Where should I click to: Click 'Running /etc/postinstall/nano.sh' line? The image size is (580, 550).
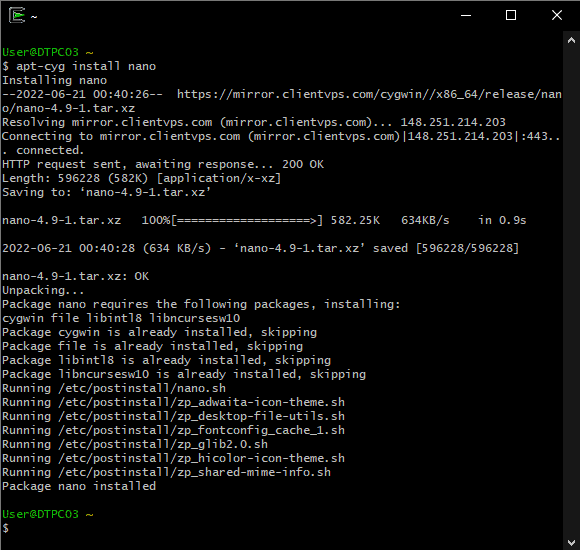pyautogui.click(x=114, y=388)
